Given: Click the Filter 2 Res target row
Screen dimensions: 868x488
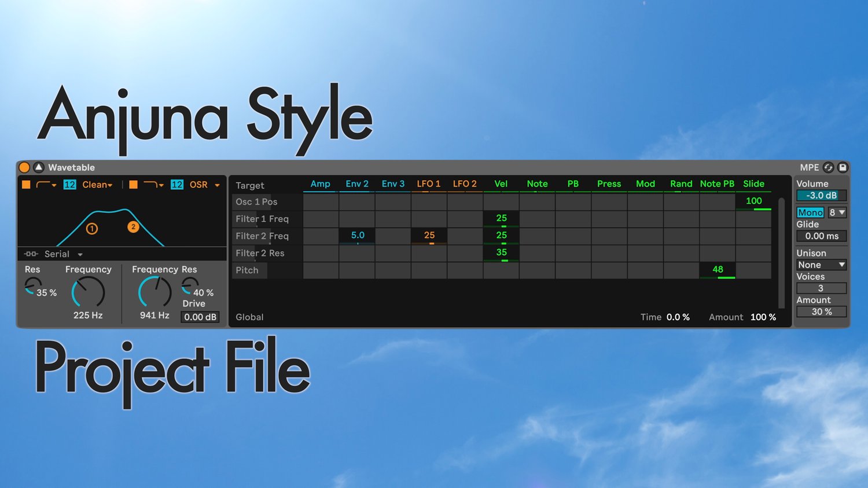Looking at the screenshot, I should pos(267,253).
